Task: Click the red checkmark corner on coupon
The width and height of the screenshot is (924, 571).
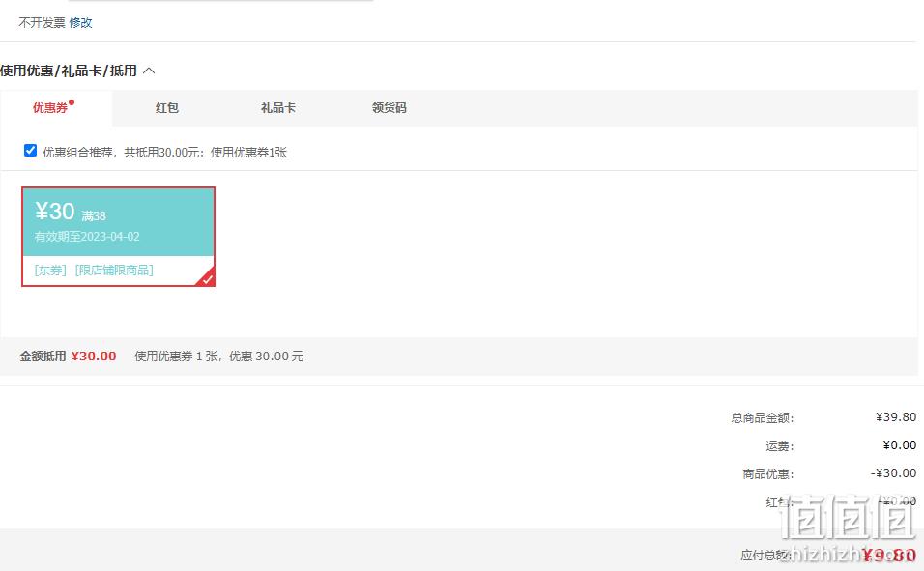Action: (206, 278)
